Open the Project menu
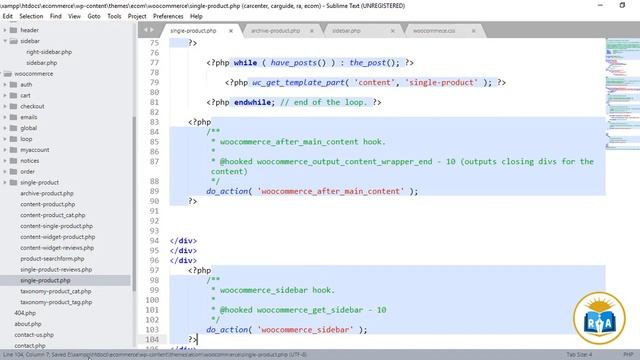The width and height of the screenshot is (640, 360). [137, 16]
